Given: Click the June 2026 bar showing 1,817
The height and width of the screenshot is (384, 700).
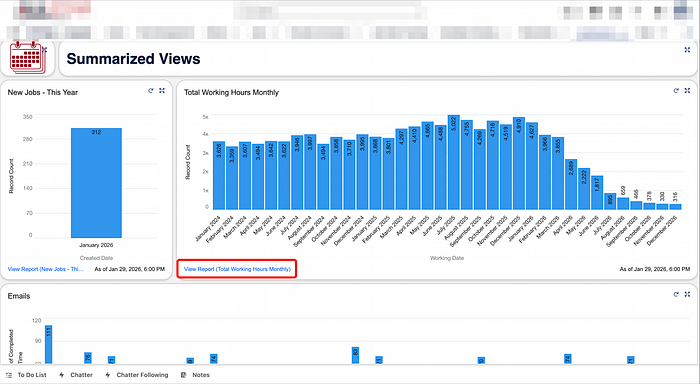Looking at the screenshot, I should point(597,193).
